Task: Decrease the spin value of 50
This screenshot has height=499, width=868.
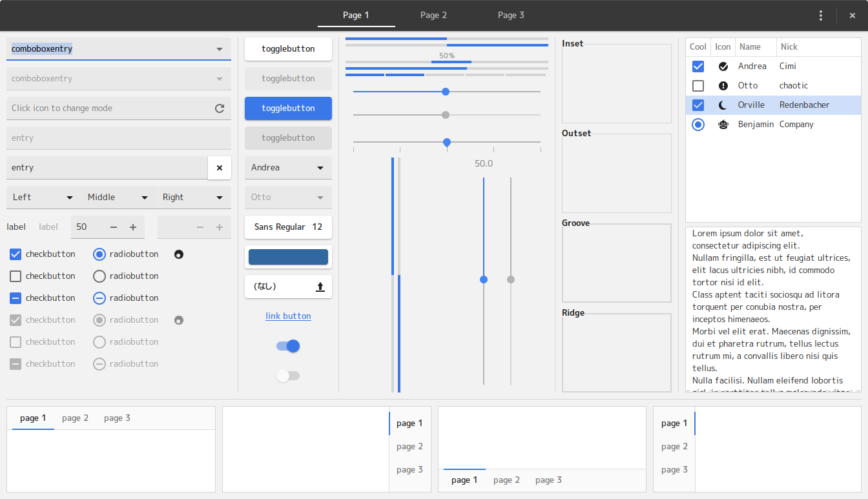Action: tap(114, 227)
